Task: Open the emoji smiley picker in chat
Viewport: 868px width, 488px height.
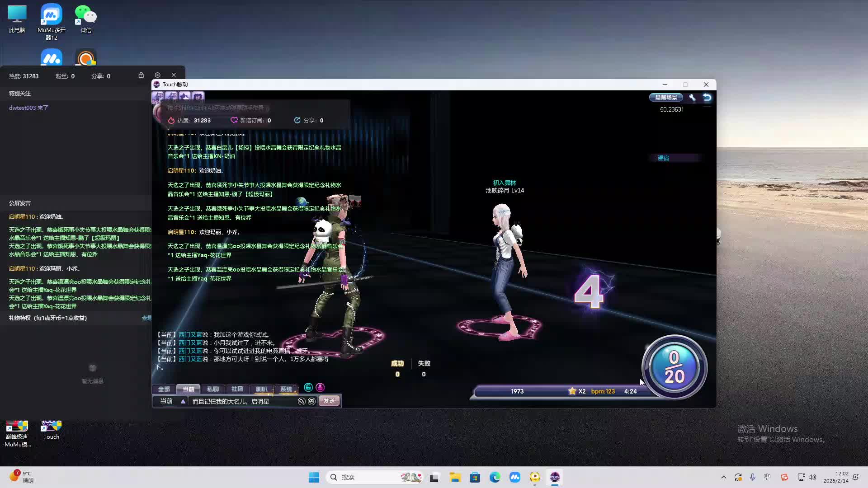Action: tap(311, 401)
